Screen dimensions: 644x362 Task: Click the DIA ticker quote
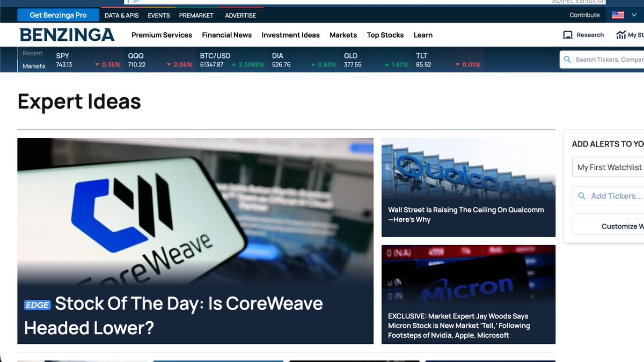coord(304,60)
